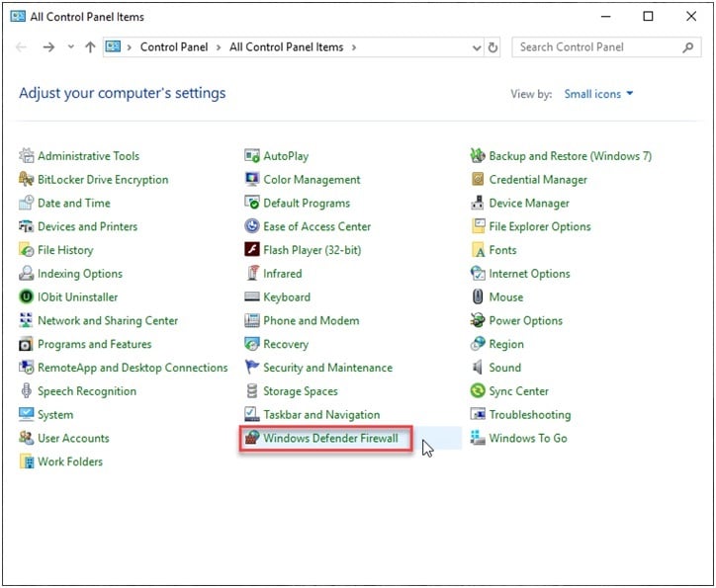Image resolution: width=716 pixels, height=588 pixels.
Task: Open the System link
Action: [55, 415]
